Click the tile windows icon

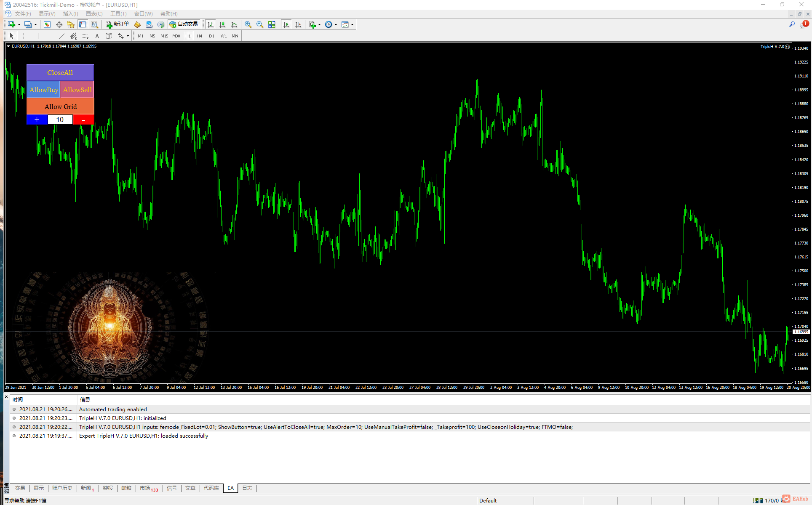tap(272, 24)
